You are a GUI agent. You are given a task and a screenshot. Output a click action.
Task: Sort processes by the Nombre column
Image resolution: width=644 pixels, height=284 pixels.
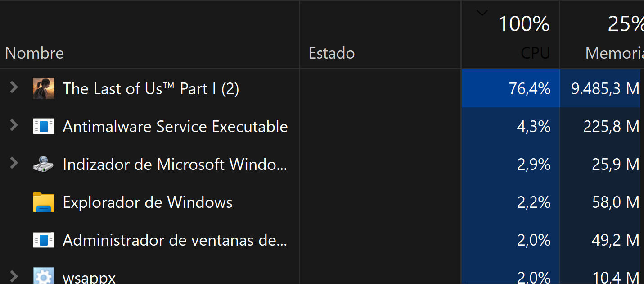35,53
